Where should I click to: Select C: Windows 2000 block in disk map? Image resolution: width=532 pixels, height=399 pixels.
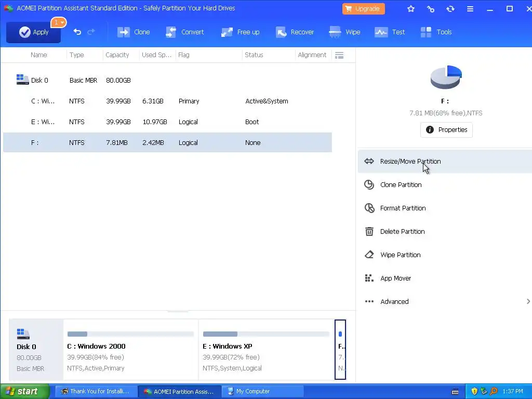130,350
